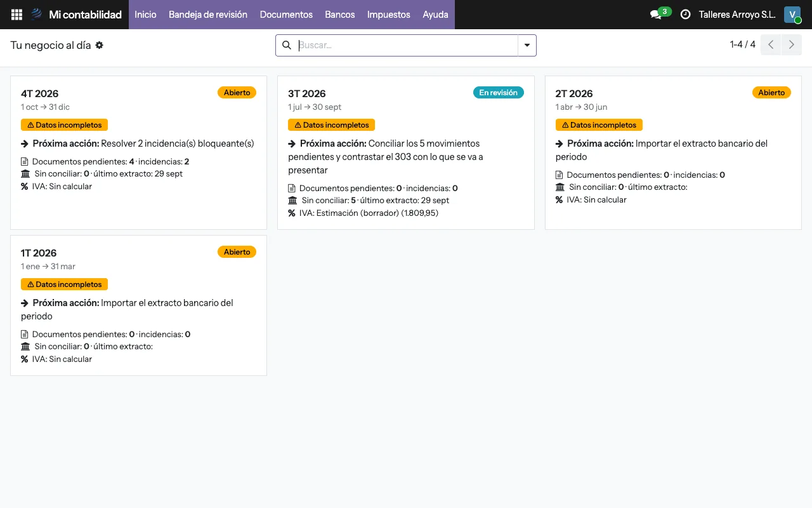The width and height of the screenshot is (812, 508).
Task: Click the Mi contabilidad app title
Action: (85, 15)
